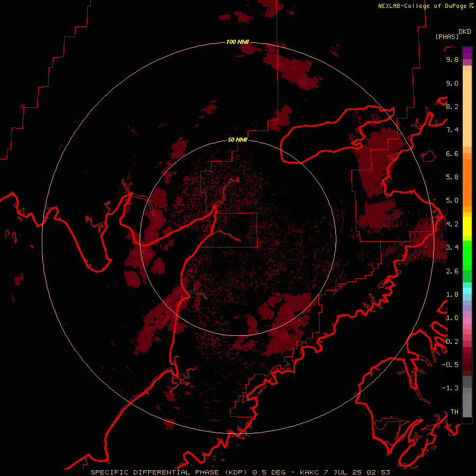Select the 5.0 legend value
The image size is (476, 476).
click(452, 200)
